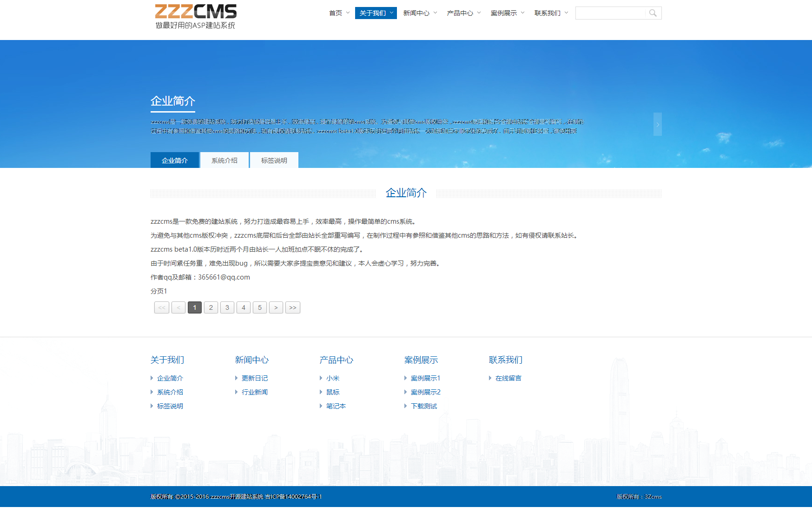Click the search input field
The image size is (812, 514).
[610, 13]
